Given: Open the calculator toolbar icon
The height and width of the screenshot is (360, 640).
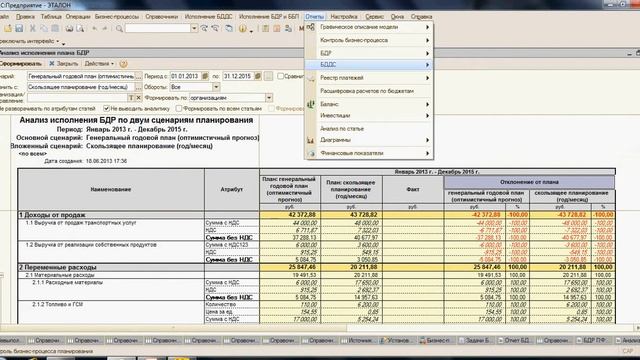Looking at the screenshot, I should [x=266, y=29].
